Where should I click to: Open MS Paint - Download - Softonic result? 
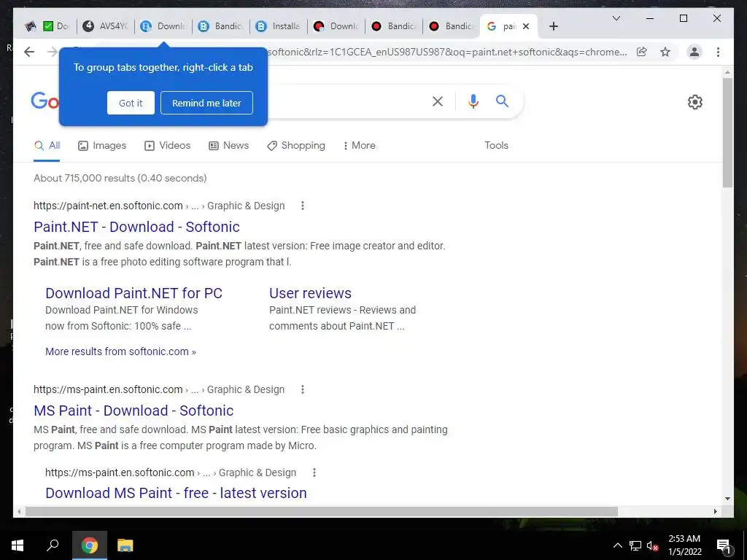click(x=133, y=411)
